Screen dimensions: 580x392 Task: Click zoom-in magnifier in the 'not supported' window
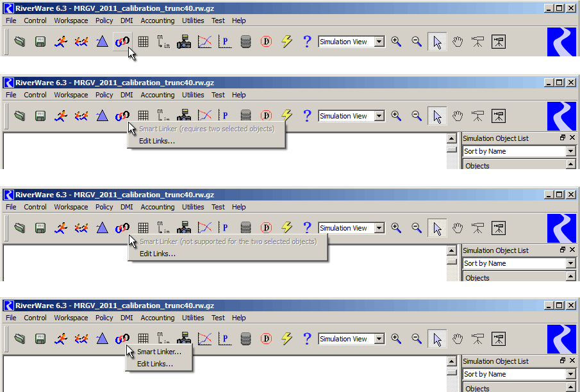396,228
